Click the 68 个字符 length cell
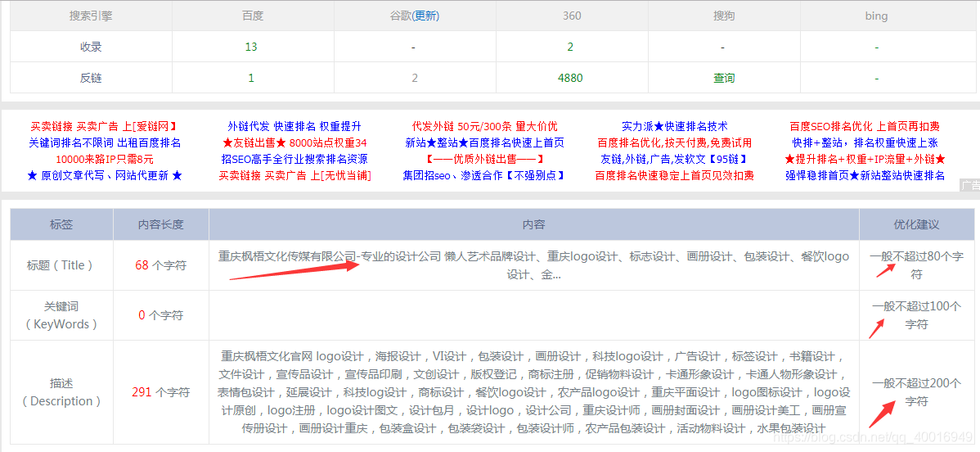Image resolution: width=980 pixels, height=452 pixels. 160,264
